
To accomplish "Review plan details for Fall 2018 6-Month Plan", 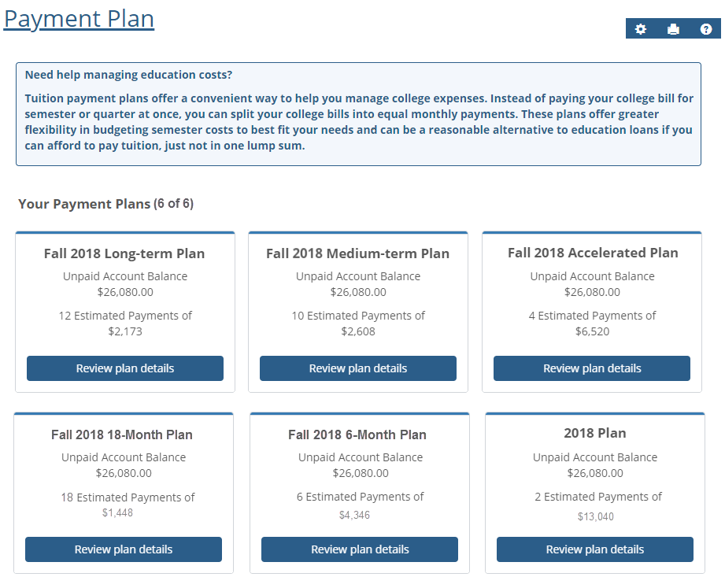I will pos(360,549).
